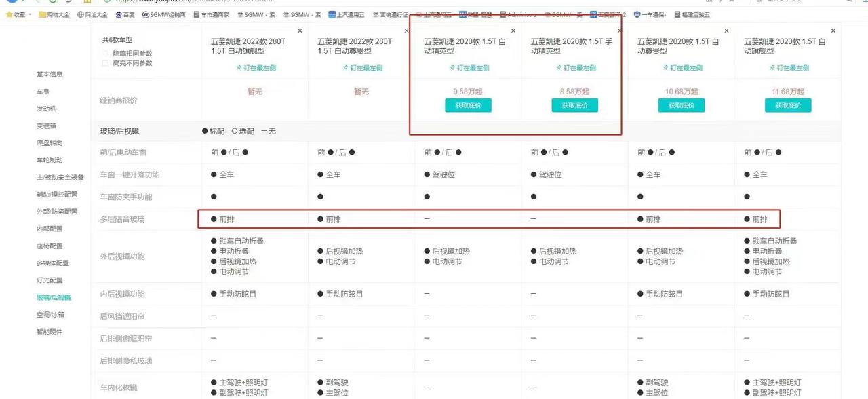Viewport: 868px width, 399px height.
Task: Open the SGMW经销商 bookmark
Action: click(x=164, y=14)
